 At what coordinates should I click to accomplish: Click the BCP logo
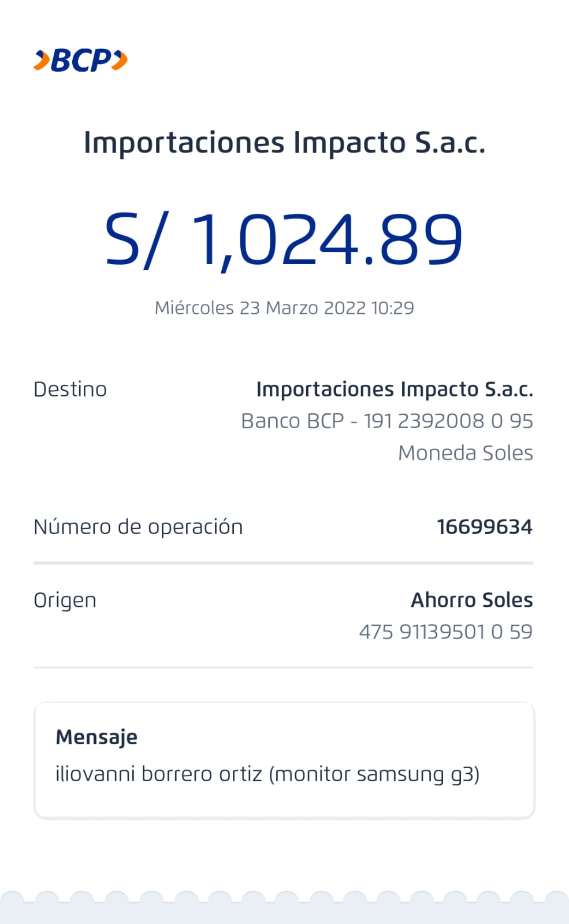(x=81, y=60)
